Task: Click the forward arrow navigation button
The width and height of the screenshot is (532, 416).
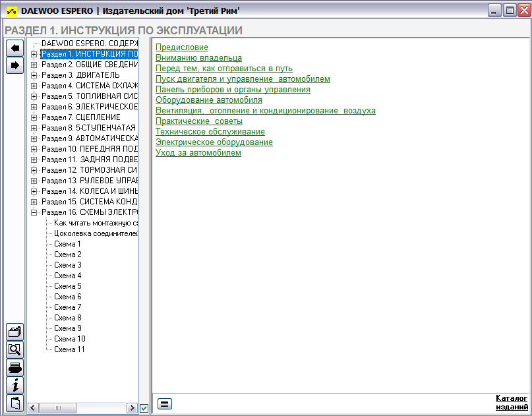Action: click(15, 65)
